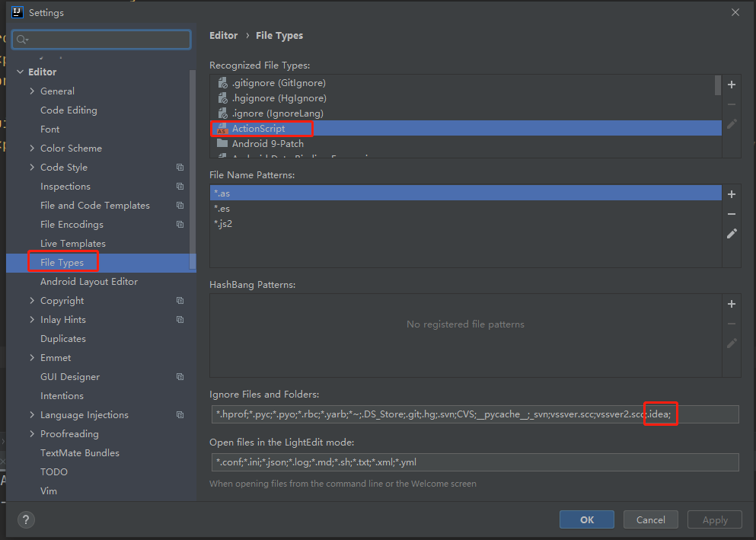
Task: Expand the General settings node
Action: (32, 91)
